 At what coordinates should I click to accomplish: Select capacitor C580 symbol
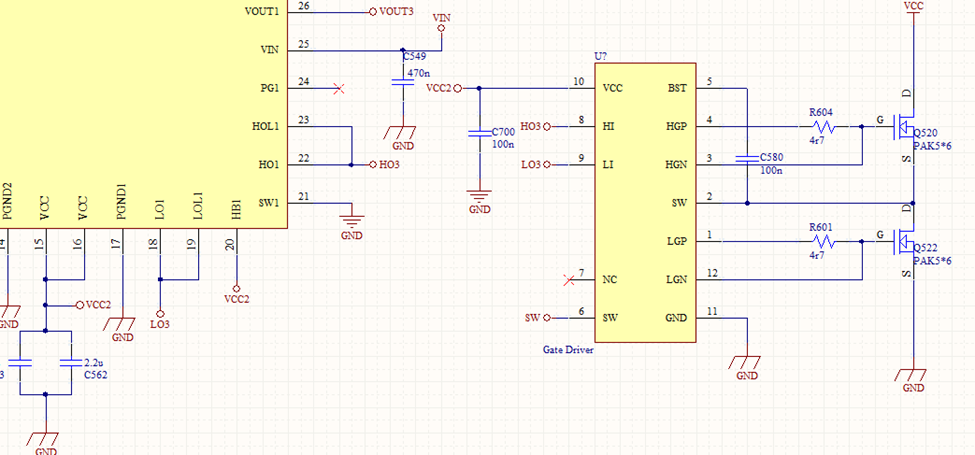[x=747, y=159]
